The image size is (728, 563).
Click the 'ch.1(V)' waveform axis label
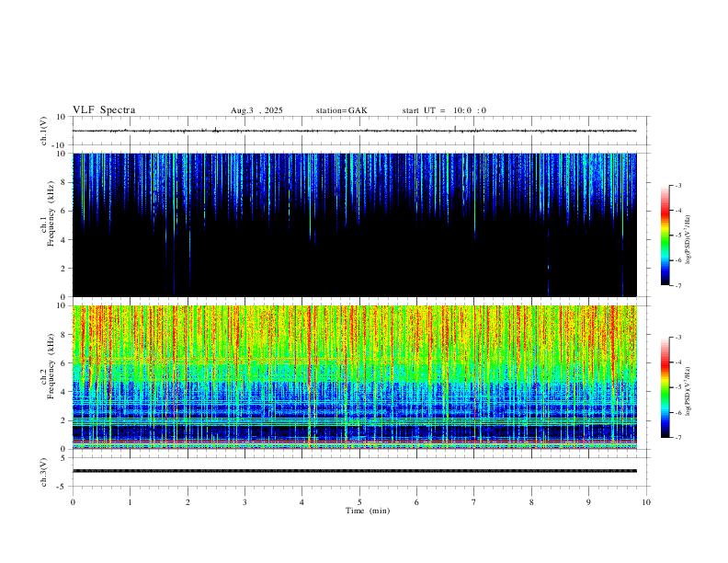point(44,131)
